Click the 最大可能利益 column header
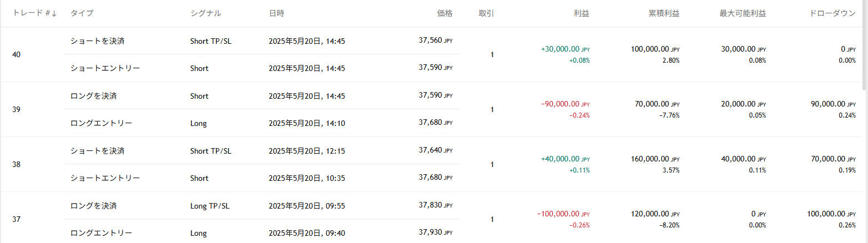This screenshot has width=868, height=243. (743, 13)
